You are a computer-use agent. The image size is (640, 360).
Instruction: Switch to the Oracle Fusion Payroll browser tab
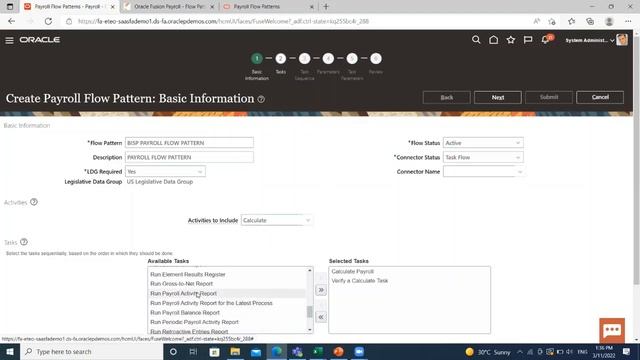(x=170, y=7)
